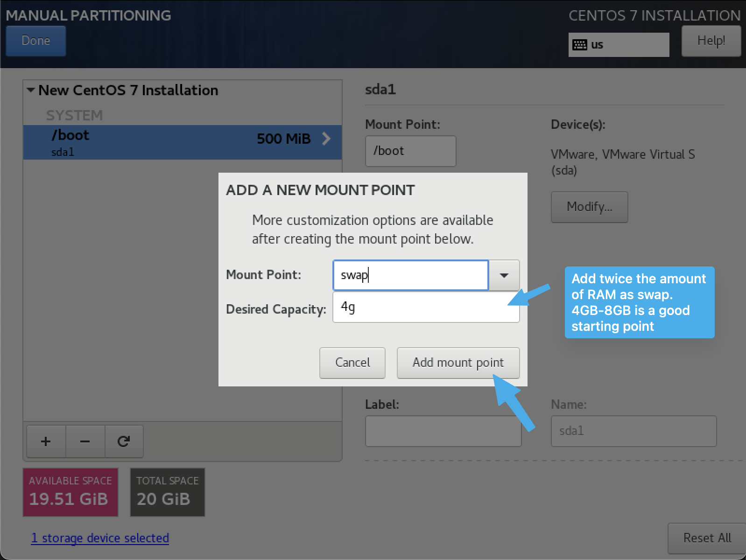Open the 1 storage device selected link

(100, 538)
